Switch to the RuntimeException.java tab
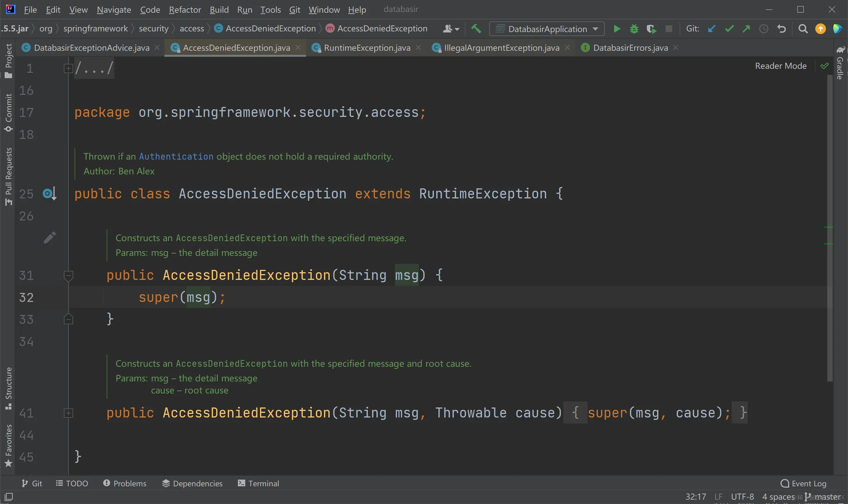The height and width of the screenshot is (504, 848). tap(367, 48)
